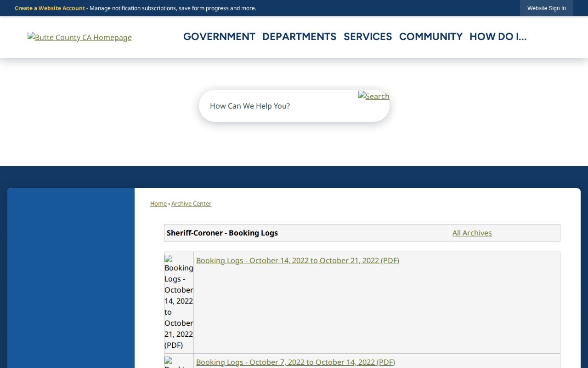Open Booking Logs October 14 to 21 PDF link
588x368 pixels.
click(x=298, y=260)
